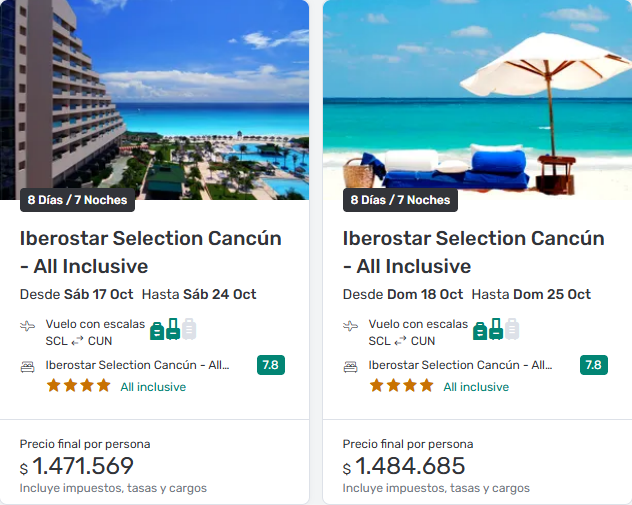This screenshot has width=632, height=505.
Task: Open the Iberostar Selection Cancún title for 17 Oct
Action: [x=150, y=252]
